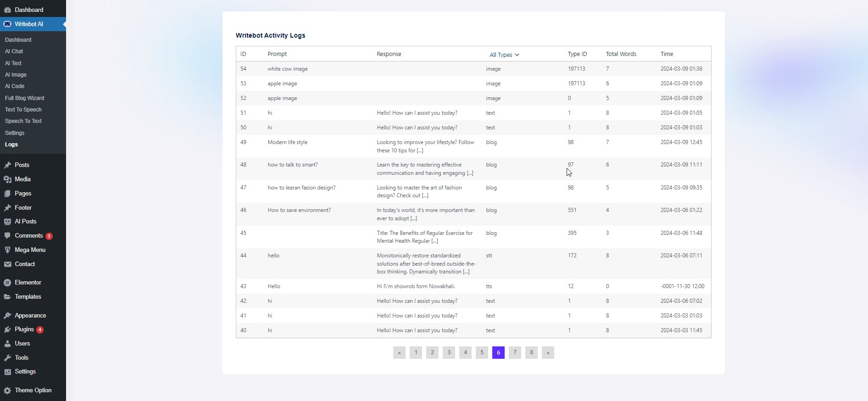This screenshot has height=401, width=868.
Task: Open Writebot Settings submenu item
Action: [15, 133]
